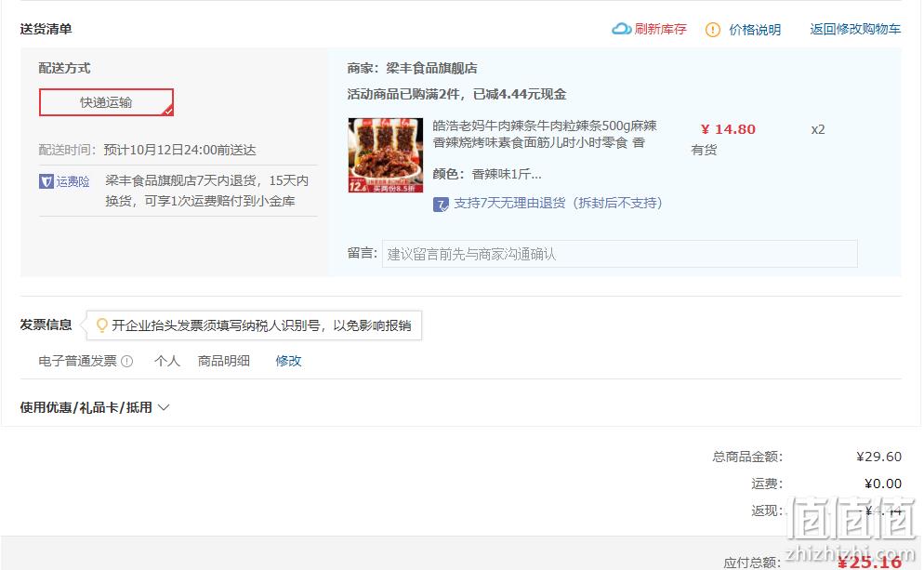Click invoice type text 电子普通发票
Screen dimensions: 924x570
coord(78,361)
